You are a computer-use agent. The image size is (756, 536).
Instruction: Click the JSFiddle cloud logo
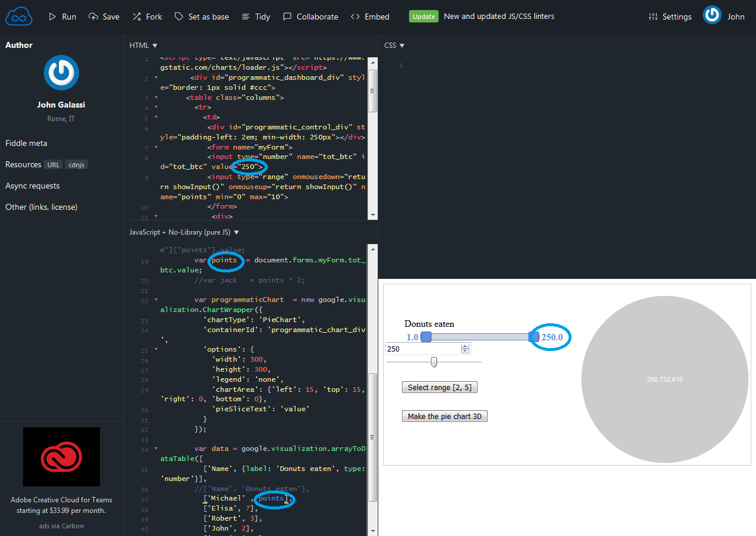pos(18,17)
